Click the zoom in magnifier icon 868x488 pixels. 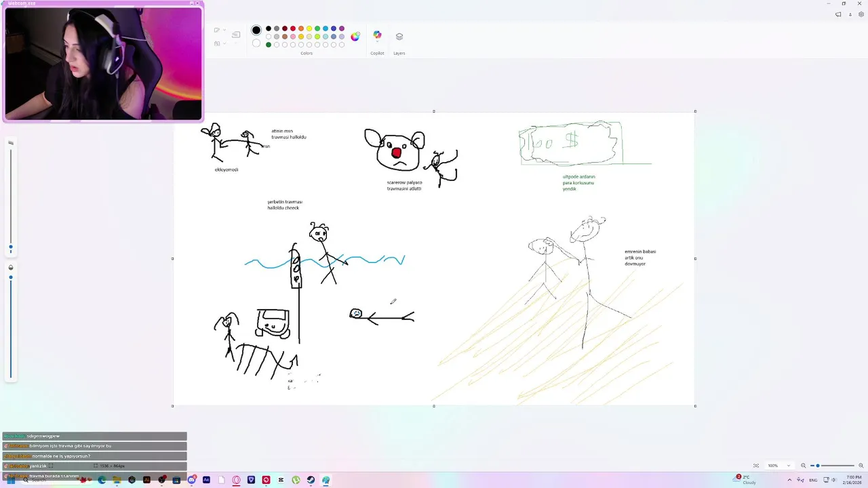click(861, 466)
